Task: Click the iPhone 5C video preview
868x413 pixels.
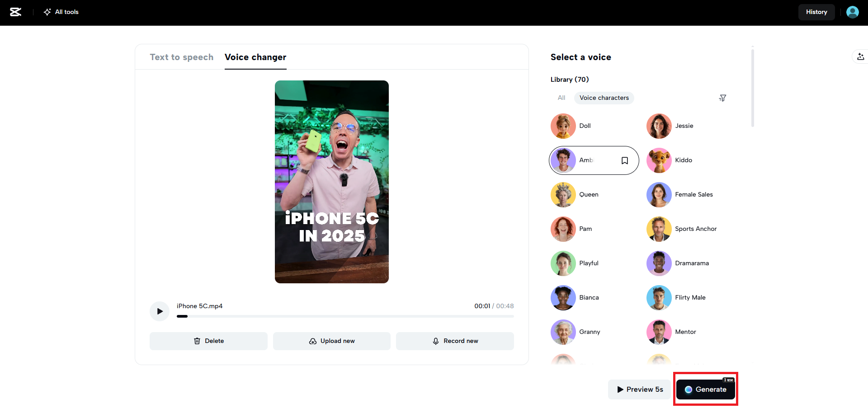Action: tap(332, 182)
